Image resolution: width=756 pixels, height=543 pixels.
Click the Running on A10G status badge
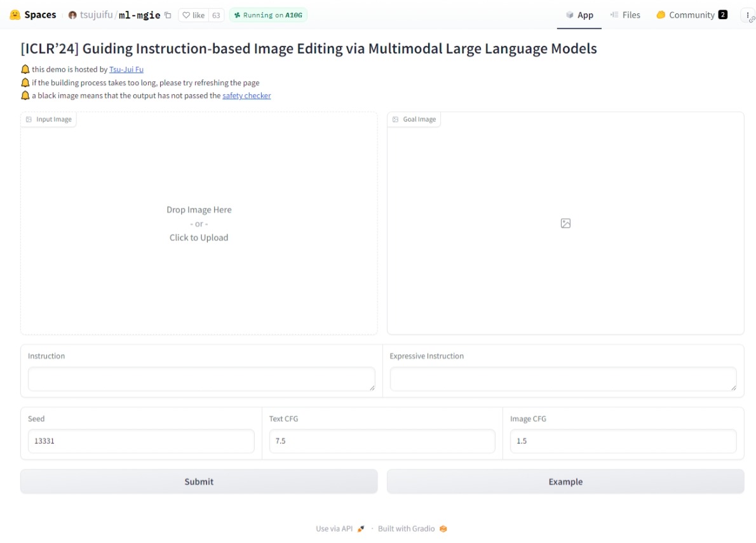[x=268, y=15]
